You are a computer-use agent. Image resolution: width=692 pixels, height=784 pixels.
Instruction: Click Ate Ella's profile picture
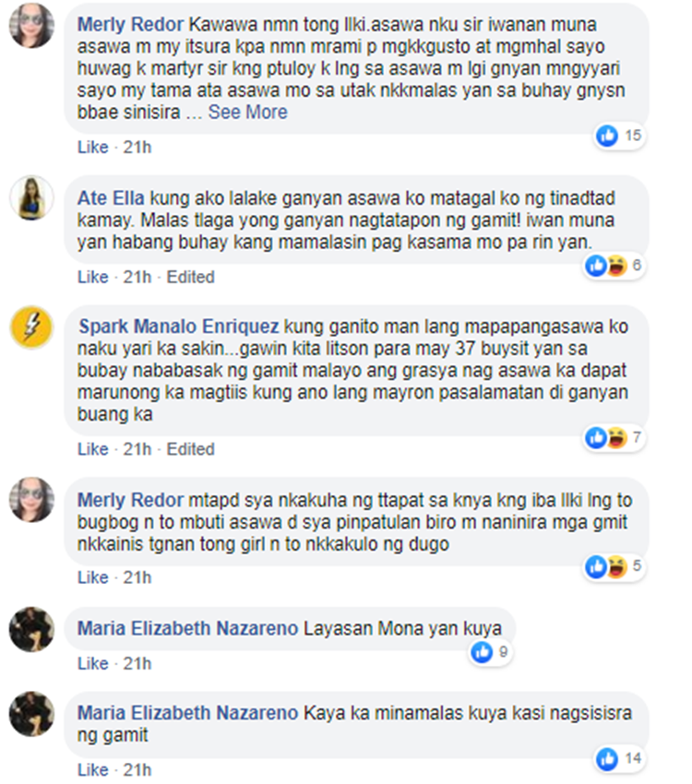[x=31, y=197]
